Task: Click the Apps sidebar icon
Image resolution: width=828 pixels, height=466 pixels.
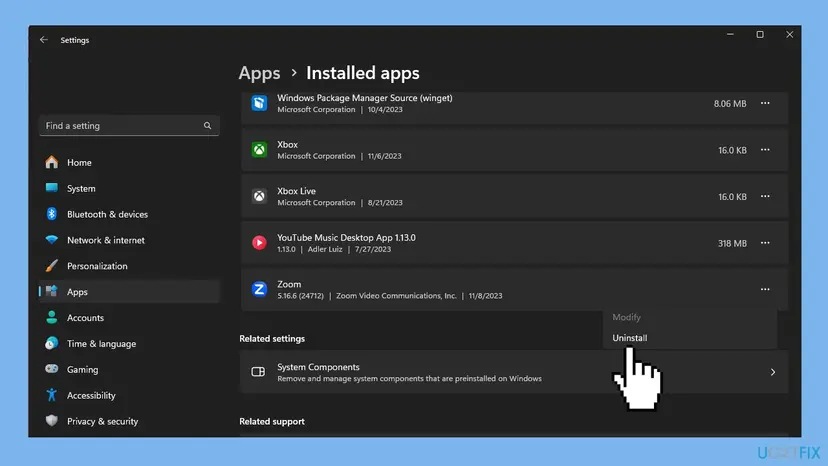Action: (52, 291)
